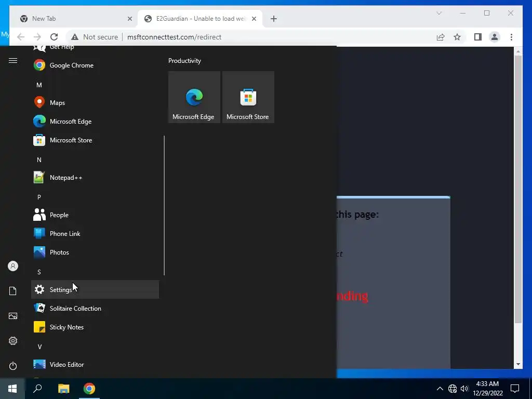
Task: Open Chrome's three-dot menu
Action: pyautogui.click(x=511, y=37)
